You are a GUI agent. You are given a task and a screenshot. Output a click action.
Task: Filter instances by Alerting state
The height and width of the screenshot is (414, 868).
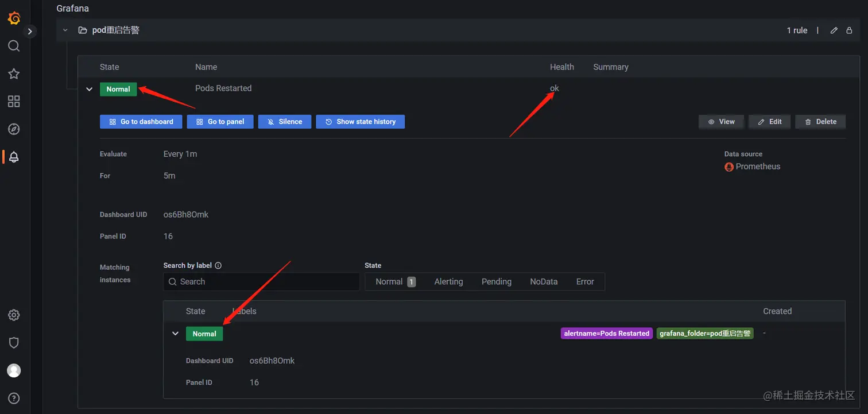[448, 282]
